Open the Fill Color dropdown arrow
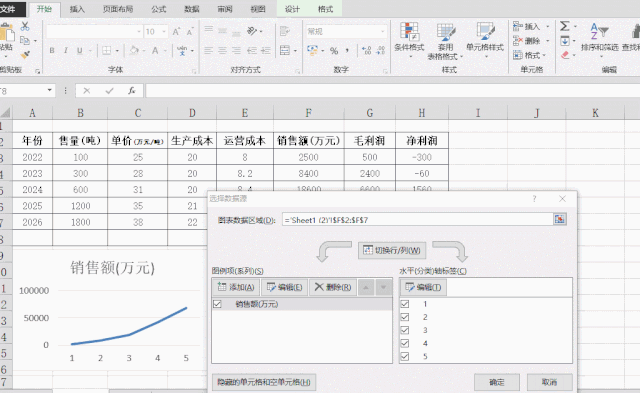The width and height of the screenshot is (640, 393). pos(144,51)
